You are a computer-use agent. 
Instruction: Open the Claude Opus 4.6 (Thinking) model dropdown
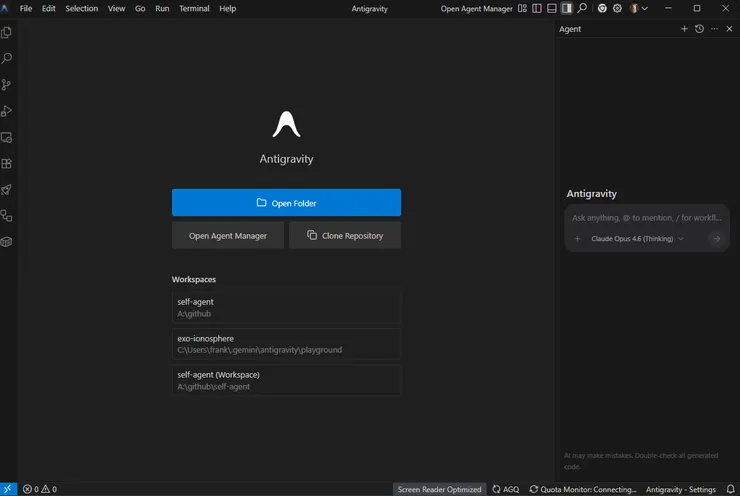click(x=637, y=239)
